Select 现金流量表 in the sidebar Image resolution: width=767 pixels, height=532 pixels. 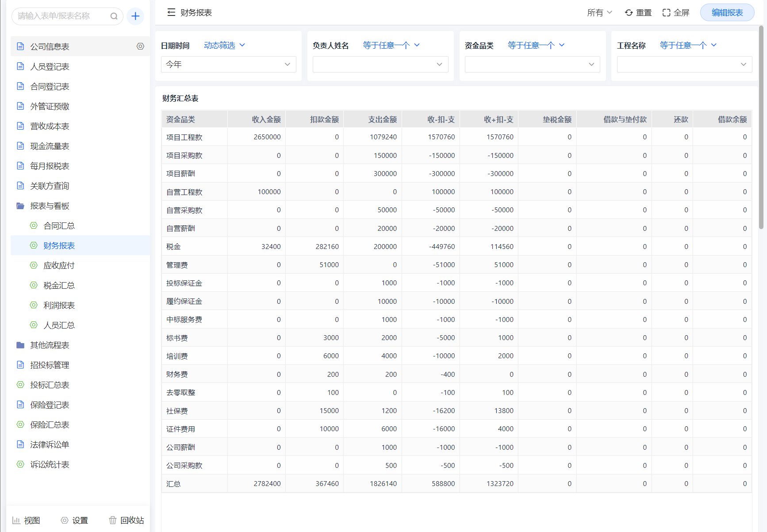pyautogui.click(x=50, y=146)
